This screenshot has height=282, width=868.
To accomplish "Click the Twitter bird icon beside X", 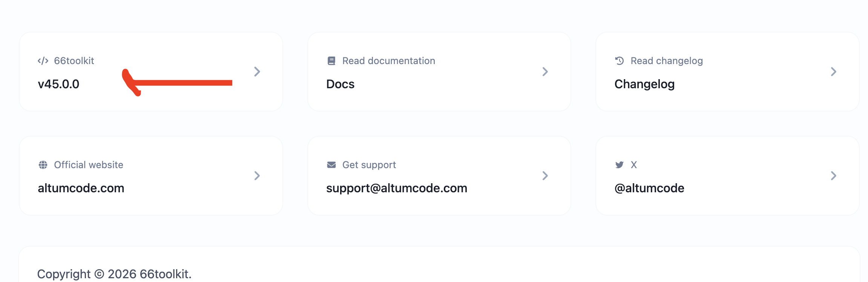I will coord(620,165).
